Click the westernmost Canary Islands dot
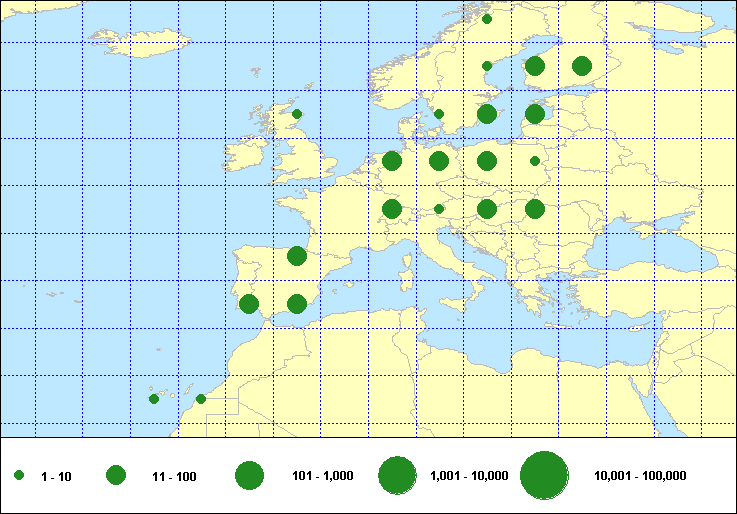The width and height of the screenshot is (737, 514). [x=154, y=399]
